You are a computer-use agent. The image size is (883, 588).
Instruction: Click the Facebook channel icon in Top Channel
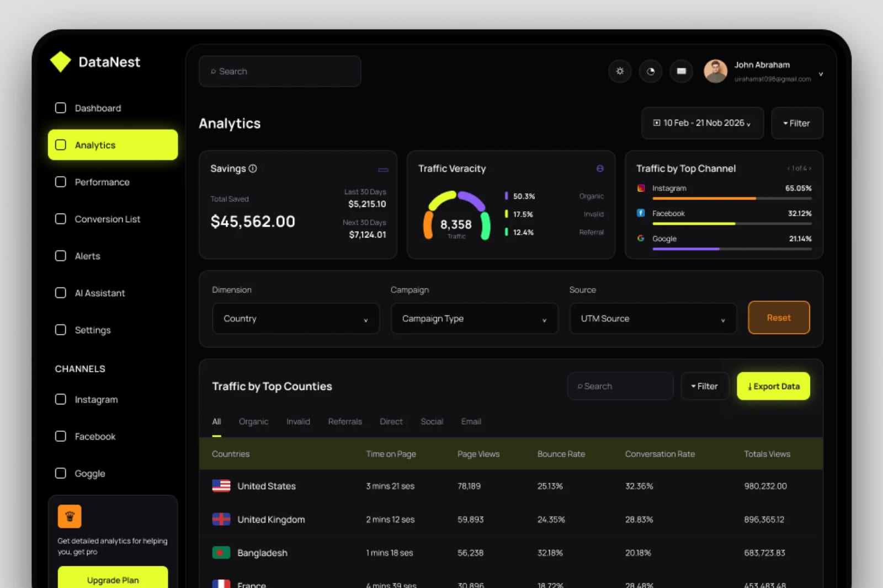click(641, 213)
